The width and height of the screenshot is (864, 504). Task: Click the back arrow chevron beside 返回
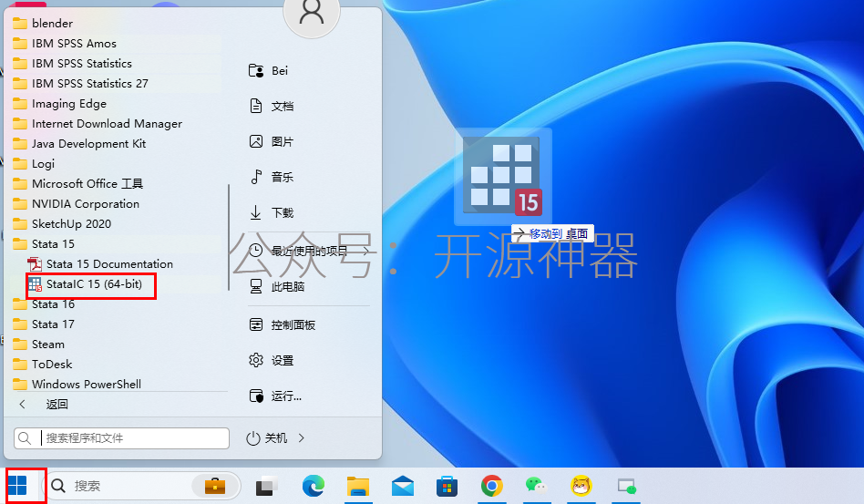pyautogui.click(x=23, y=405)
